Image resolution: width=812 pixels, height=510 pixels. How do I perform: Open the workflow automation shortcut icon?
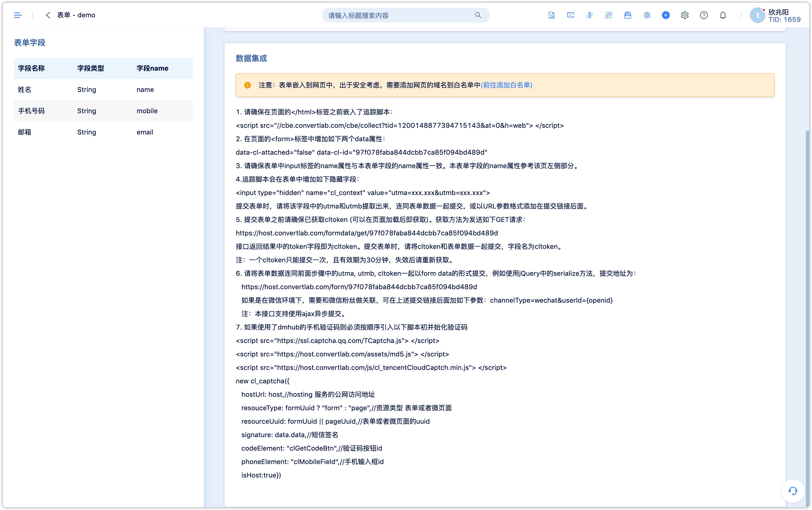[589, 15]
